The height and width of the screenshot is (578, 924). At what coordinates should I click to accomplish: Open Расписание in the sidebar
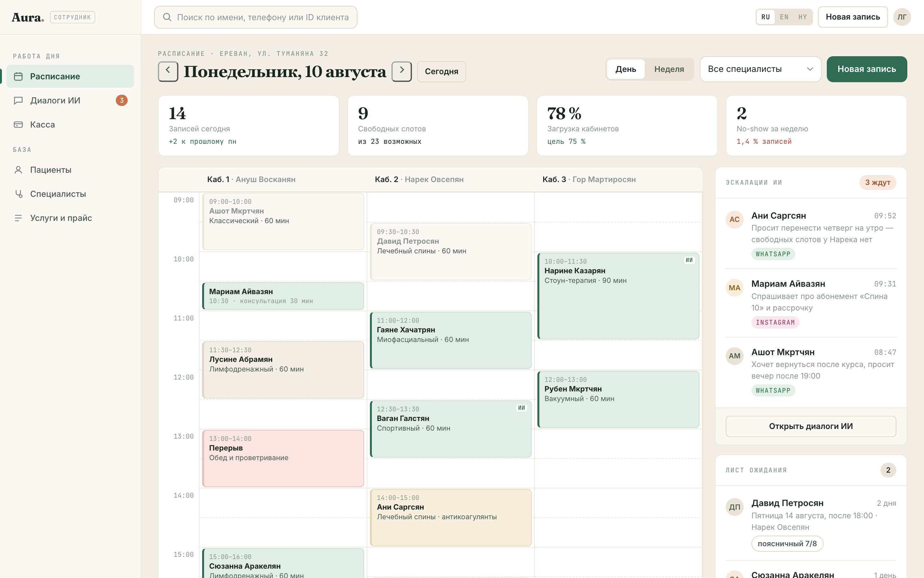[x=70, y=76]
